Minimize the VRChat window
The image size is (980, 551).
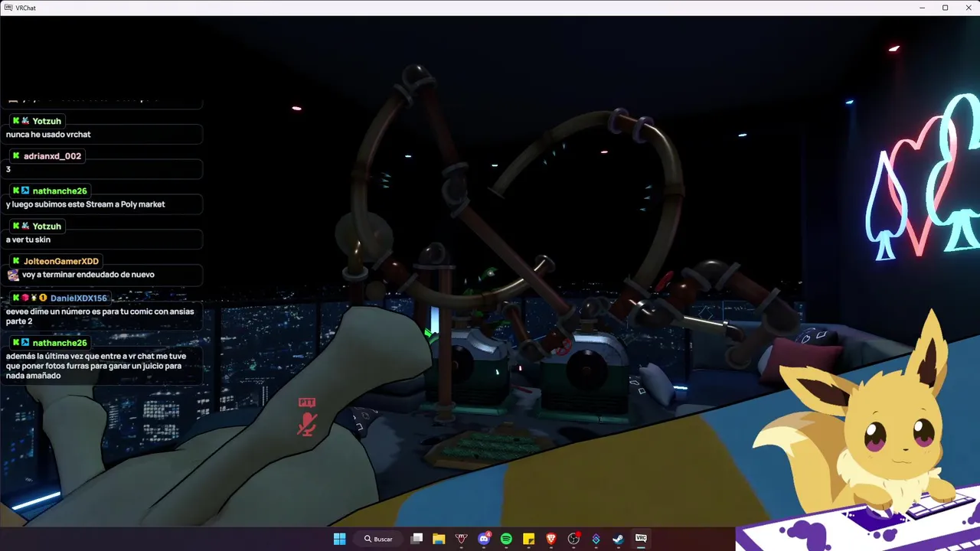(x=922, y=8)
